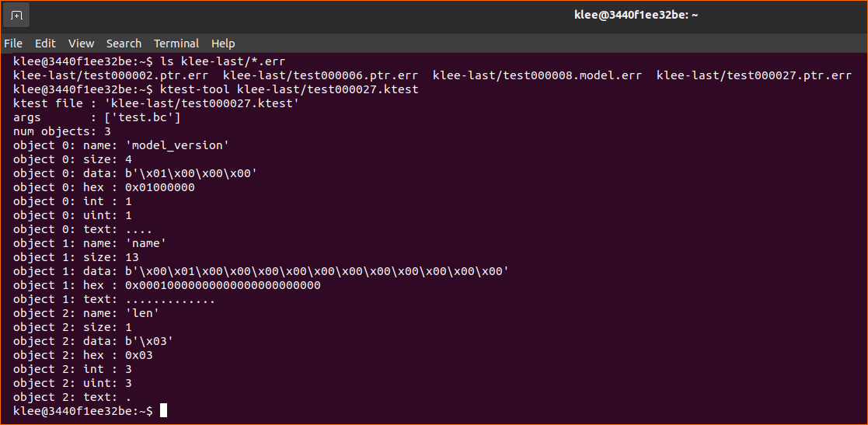Click the test000008.model.err filename
This screenshot has width=868, height=425.
point(537,75)
